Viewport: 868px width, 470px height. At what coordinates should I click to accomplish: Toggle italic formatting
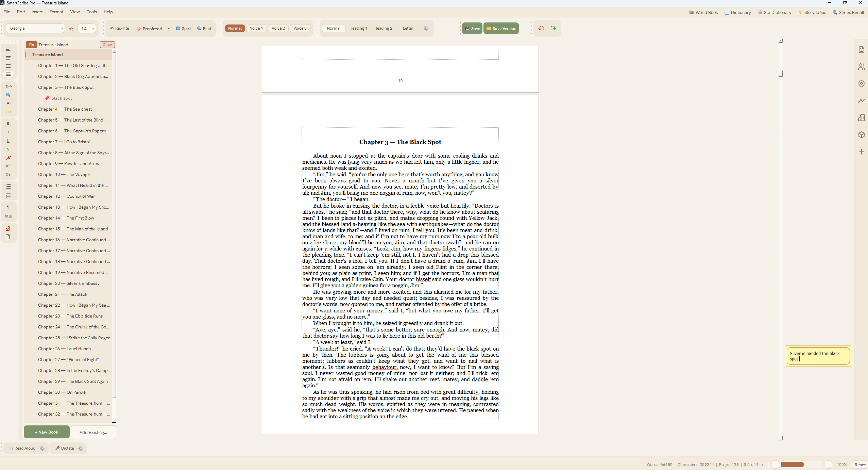(8, 132)
